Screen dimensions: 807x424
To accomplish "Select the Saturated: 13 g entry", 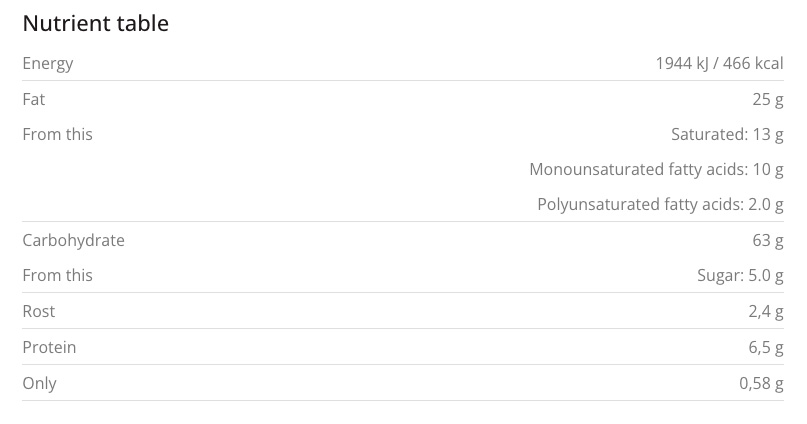I will point(727,134).
